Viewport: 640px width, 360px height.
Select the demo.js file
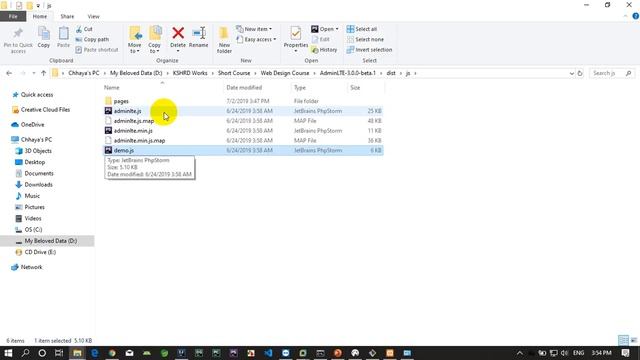tap(243, 150)
